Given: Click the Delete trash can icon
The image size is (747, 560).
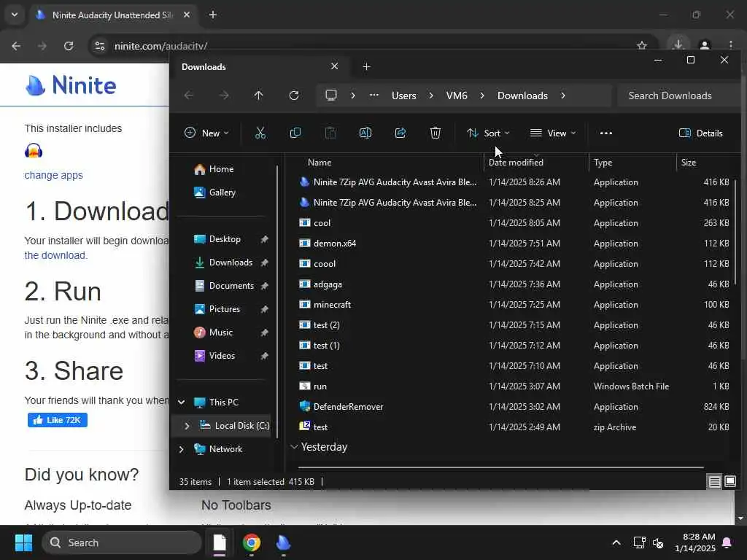Looking at the screenshot, I should [x=435, y=133].
